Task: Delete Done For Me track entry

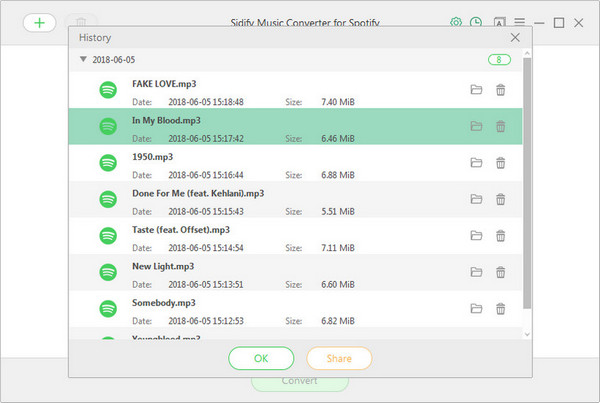Action: tap(501, 199)
